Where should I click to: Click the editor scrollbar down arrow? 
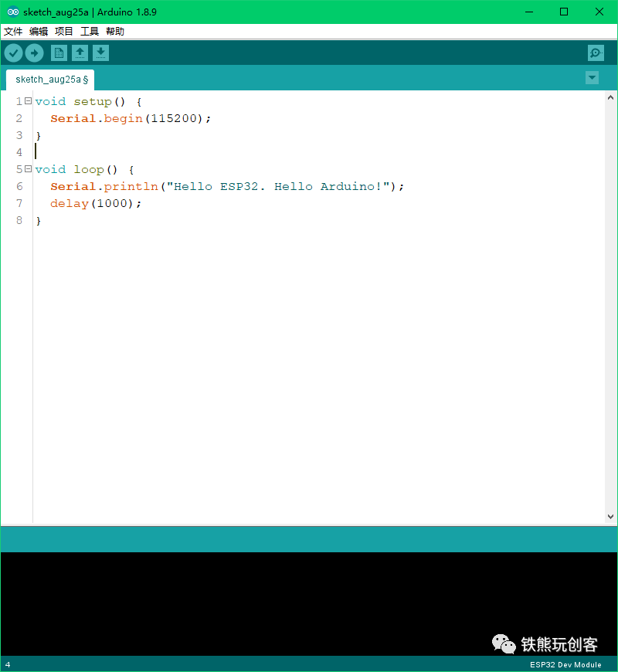(x=611, y=517)
